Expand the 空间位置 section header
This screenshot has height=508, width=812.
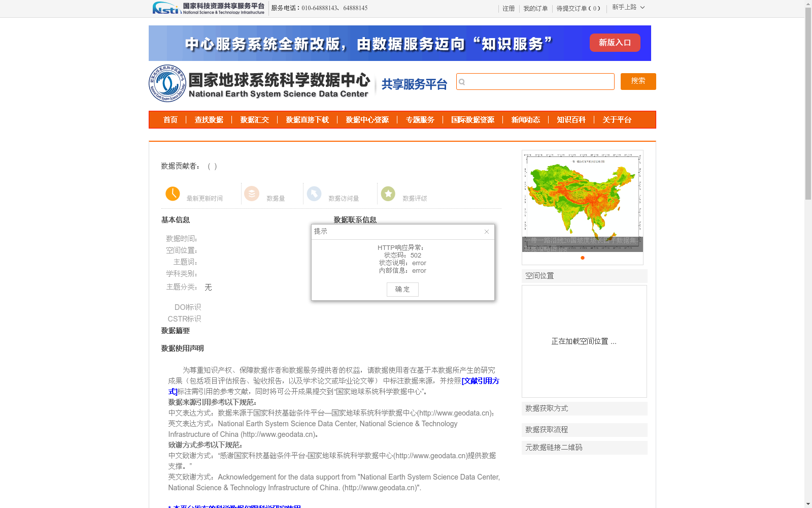pyautogui.click(x=585, y=276)
